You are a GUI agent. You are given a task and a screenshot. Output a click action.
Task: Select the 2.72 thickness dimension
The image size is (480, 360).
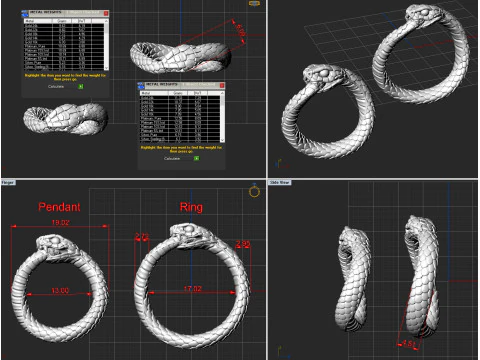(142, 236)
